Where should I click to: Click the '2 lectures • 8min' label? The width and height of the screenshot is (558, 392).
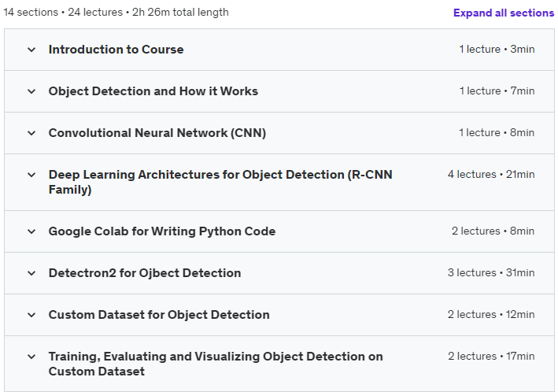pyautogui.click(x=493, y=231)
